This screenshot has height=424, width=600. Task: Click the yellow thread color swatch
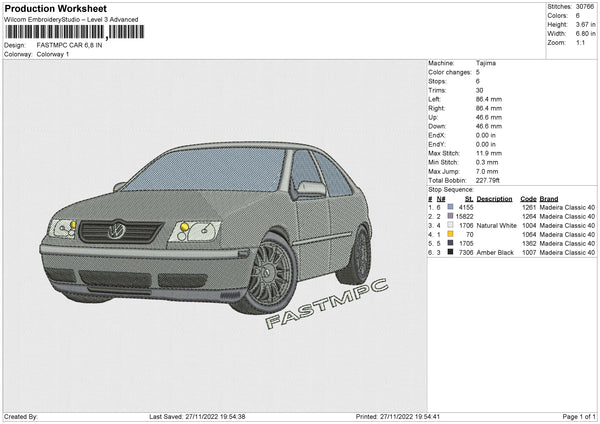(449, 234)
